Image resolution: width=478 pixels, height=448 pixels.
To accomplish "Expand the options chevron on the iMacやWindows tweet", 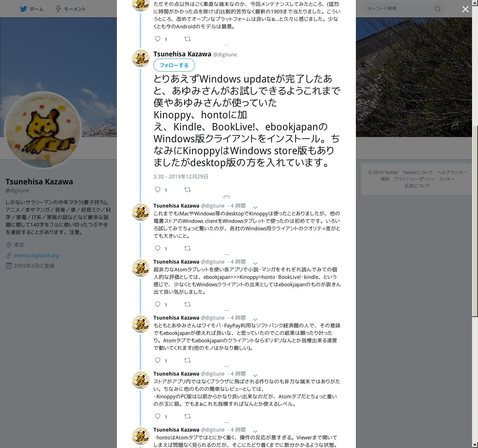I will click(255, 207).
